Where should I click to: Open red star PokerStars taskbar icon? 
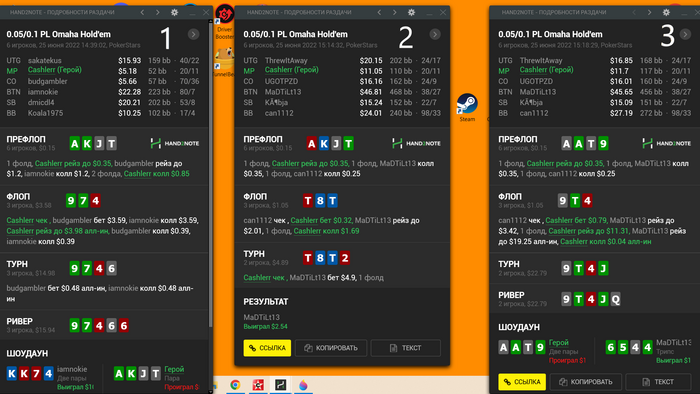tap(258, 385)
